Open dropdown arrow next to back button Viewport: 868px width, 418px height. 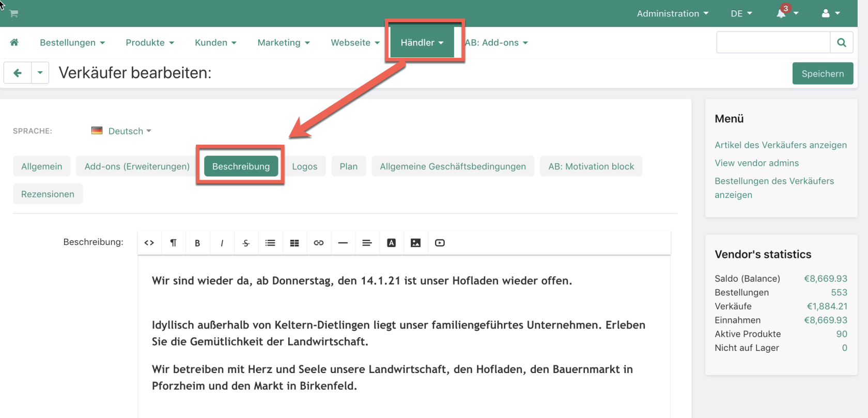tap(40, 73)
